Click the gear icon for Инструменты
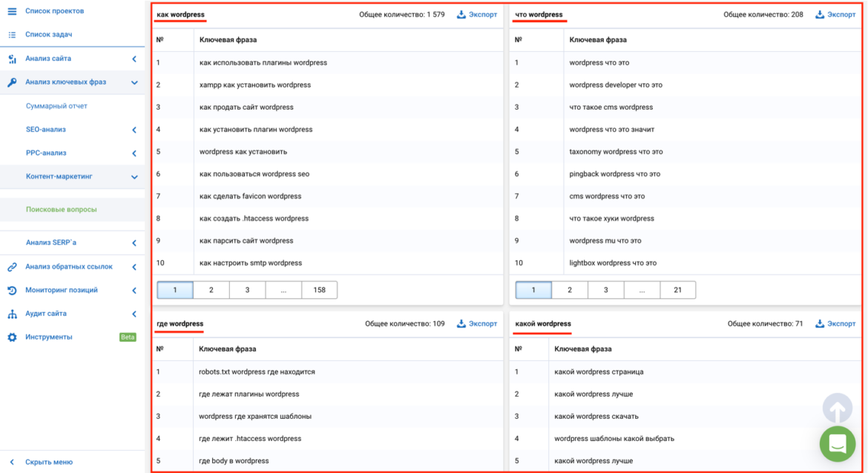Screen dimensions: 868x473 (12, 337)
